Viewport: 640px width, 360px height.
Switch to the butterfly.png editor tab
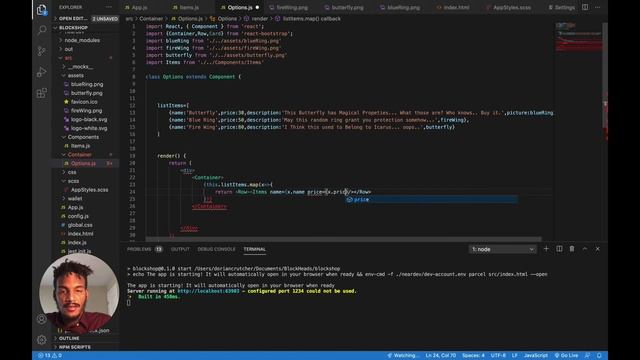click(347, 7)
